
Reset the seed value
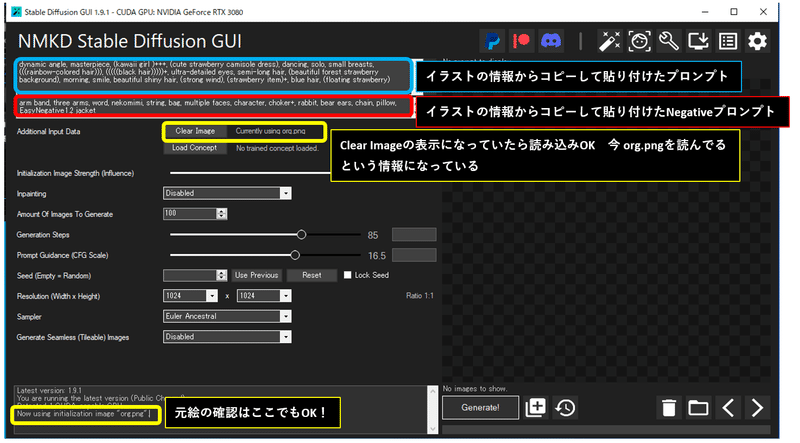(x=312, y=275)
